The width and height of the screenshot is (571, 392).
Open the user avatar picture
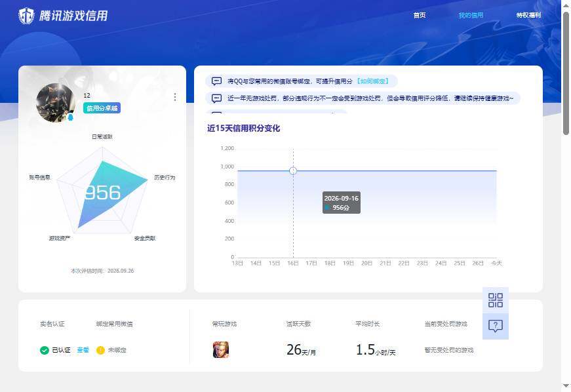click(56, 103)
